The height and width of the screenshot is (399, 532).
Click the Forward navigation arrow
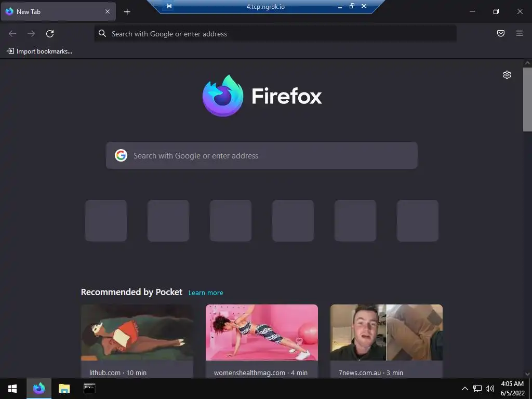(31, 34)
